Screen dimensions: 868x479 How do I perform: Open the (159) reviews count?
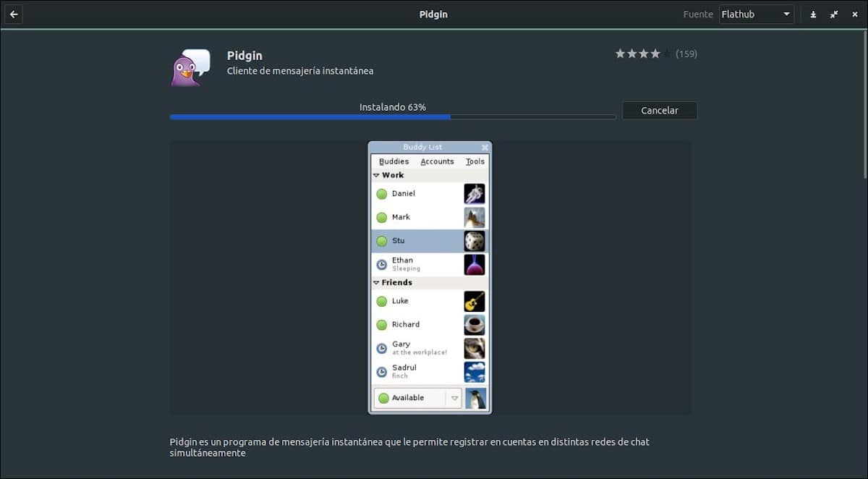click(x=686, y=54)
